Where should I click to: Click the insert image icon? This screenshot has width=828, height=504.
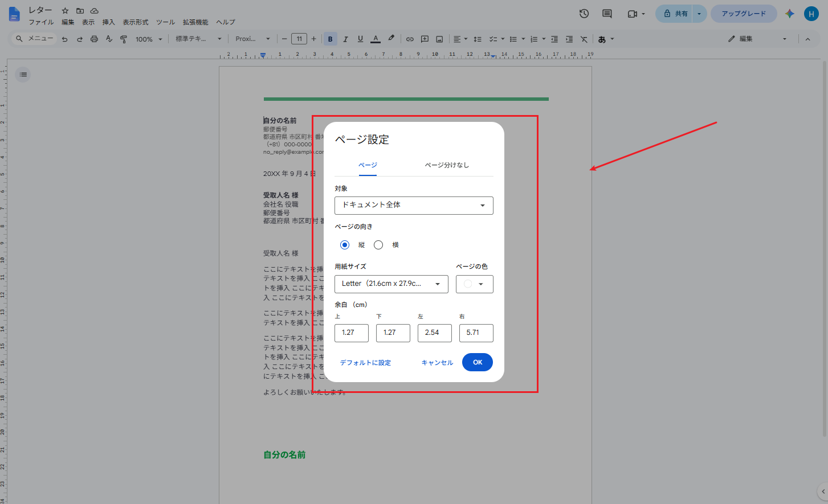pyautogui.click(x=439, y=39)
